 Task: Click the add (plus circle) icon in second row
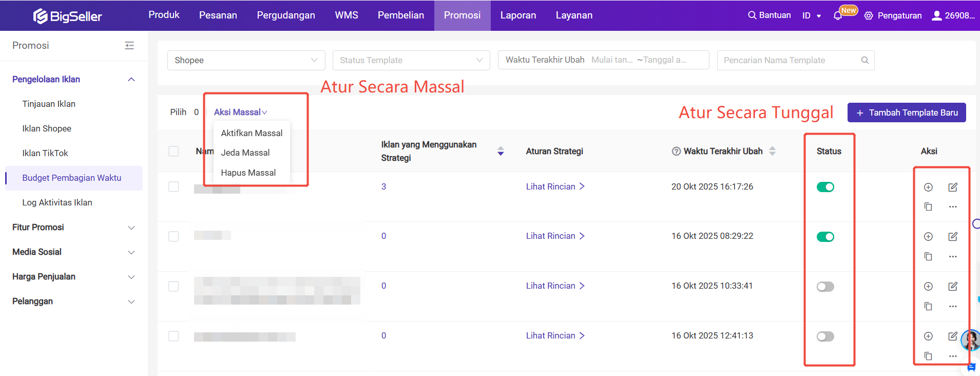pyautogui.click(x=928, y=237)
